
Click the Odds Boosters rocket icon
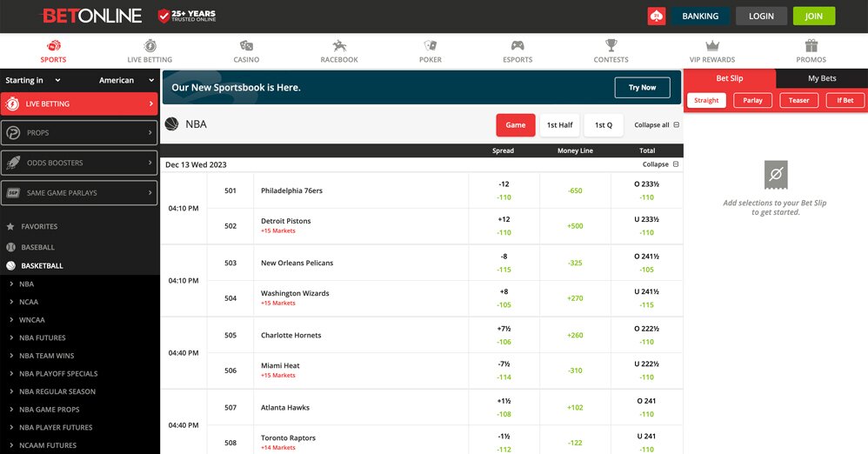click(x=13, y=163)
